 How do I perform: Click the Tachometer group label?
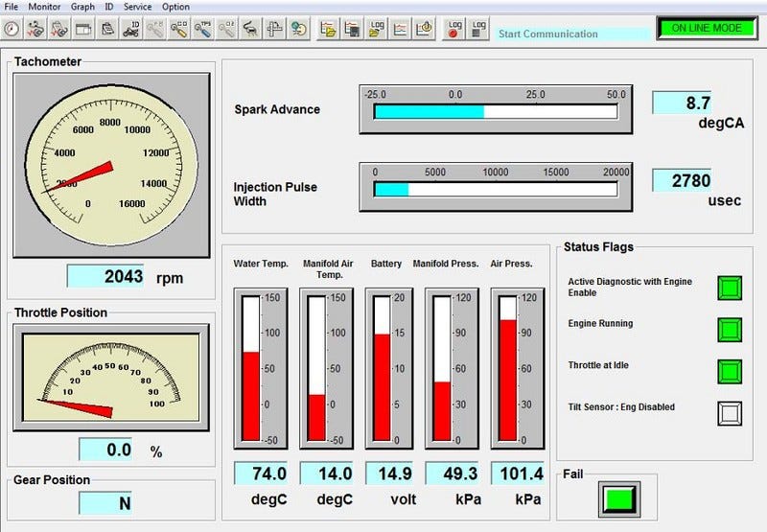(47, 61)
